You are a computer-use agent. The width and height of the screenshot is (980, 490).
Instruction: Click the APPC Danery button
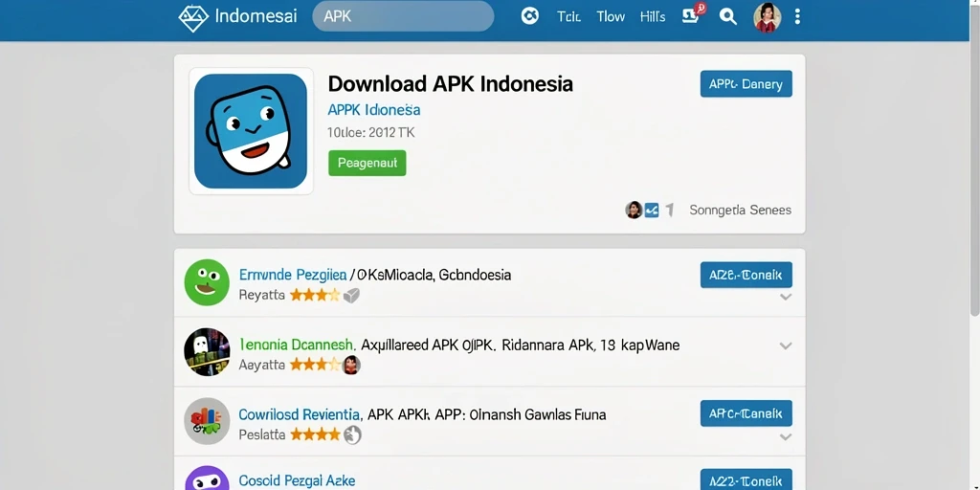pos(746,84)
